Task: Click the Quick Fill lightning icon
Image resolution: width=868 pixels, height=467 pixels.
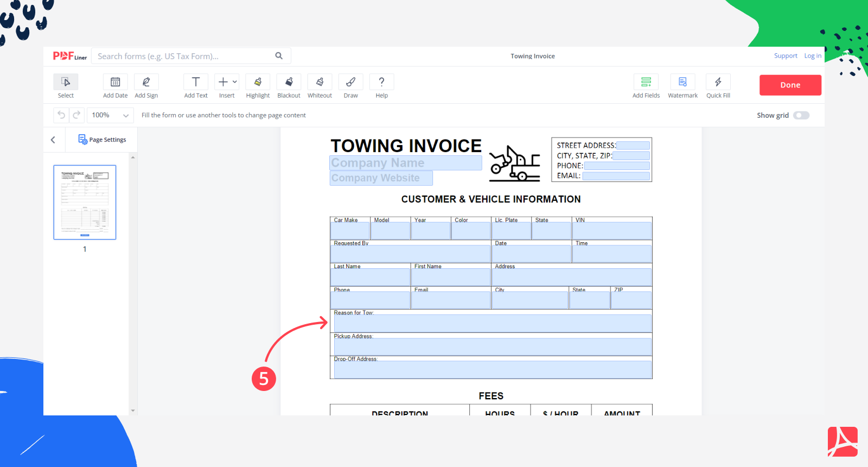Action: [718, 82]
